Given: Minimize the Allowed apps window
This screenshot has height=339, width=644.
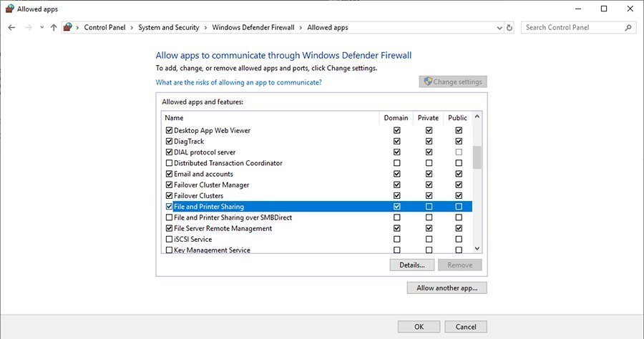Looking at the screenshot, I should tap(578, 9).
